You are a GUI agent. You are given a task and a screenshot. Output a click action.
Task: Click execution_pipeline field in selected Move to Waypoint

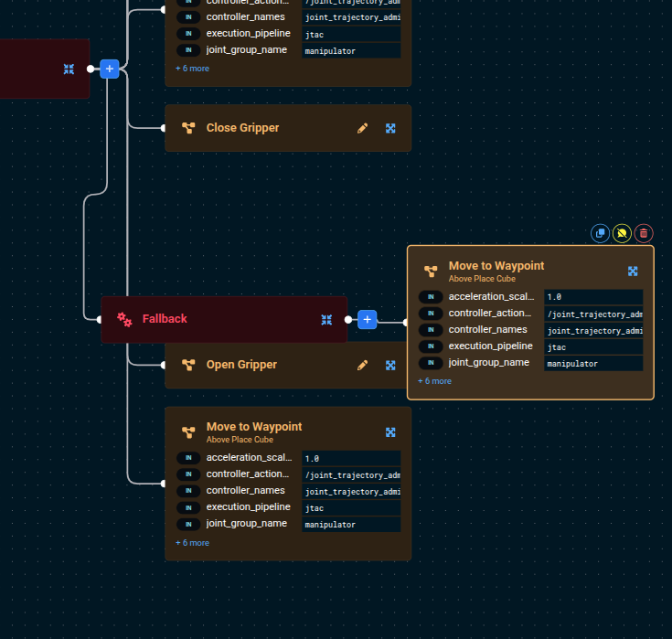tap(593, 347)
